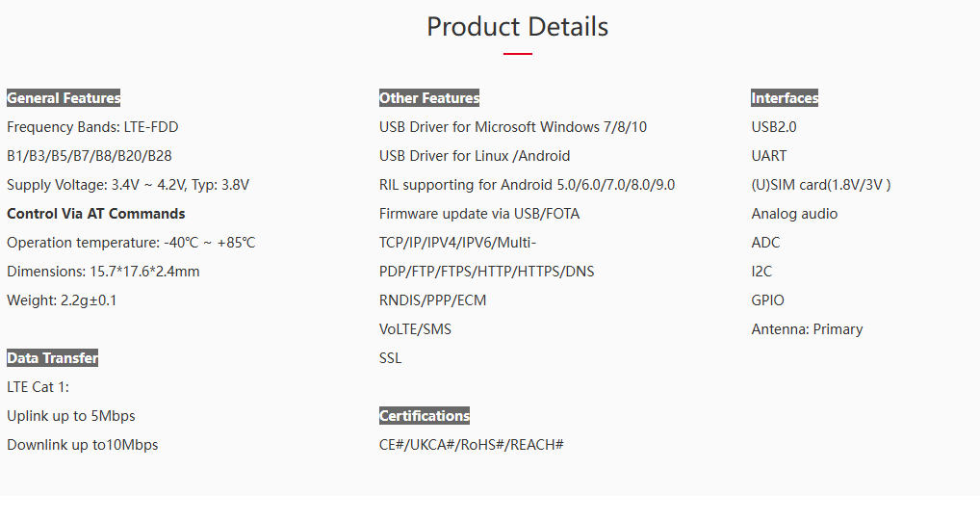Select the B1/B3/B5/B7/B8/B20/B28 bands text

point(90,156)
